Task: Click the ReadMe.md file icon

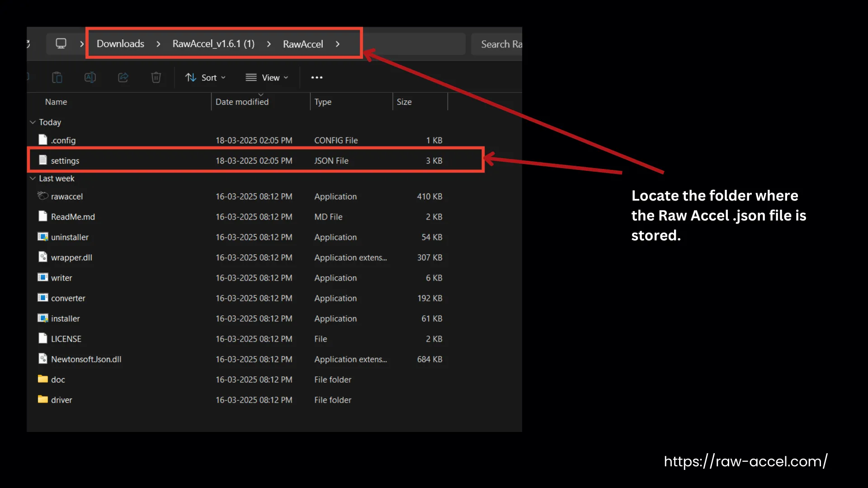Action: click(42, 216)
